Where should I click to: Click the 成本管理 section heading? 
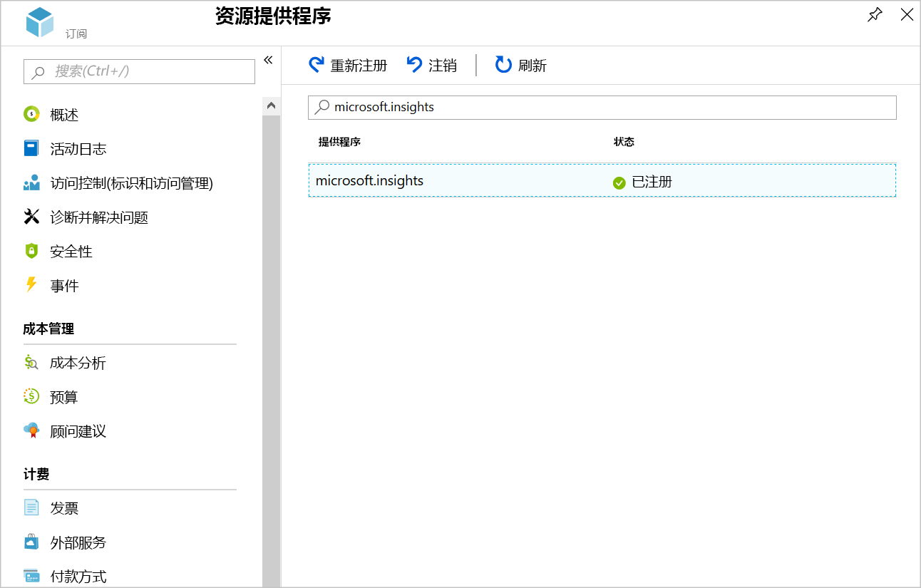pyautogui.click(x=48, y=329)
